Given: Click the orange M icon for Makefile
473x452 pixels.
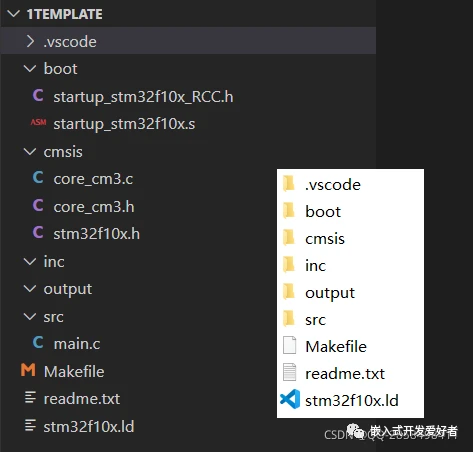Looking at the screenshot, I should (28, 370).
